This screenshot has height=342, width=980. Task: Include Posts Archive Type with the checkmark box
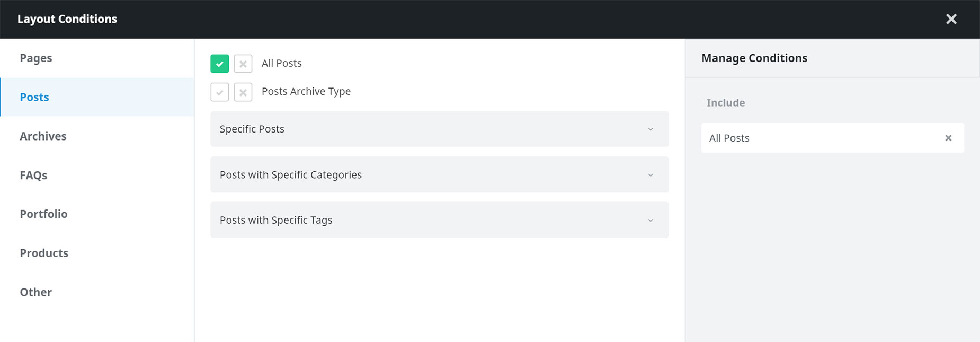point(219,92)
